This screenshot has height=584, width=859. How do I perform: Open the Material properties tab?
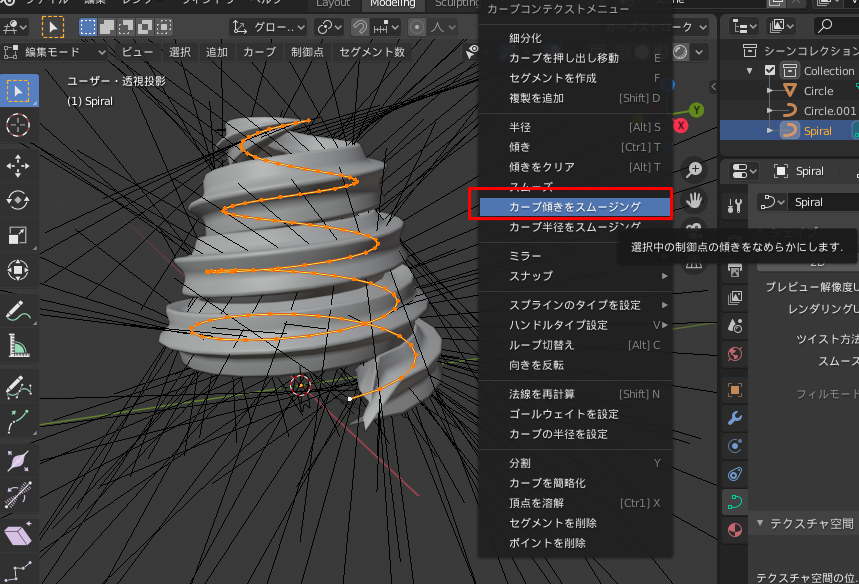tap(735, 530)
